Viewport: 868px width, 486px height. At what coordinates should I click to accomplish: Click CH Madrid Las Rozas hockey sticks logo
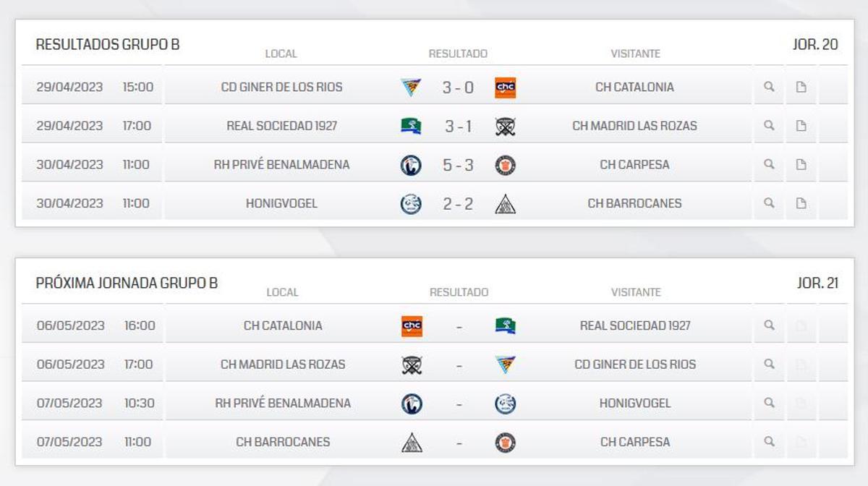click(506, 125)
